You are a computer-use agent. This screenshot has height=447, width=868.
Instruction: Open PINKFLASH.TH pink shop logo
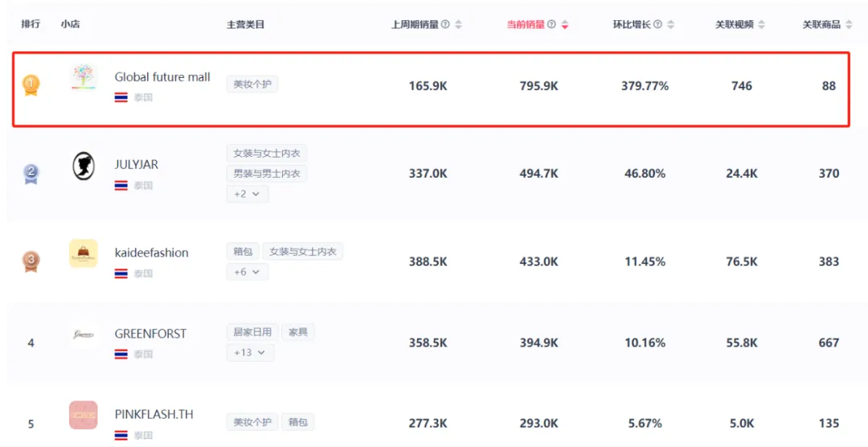[84, 415]
